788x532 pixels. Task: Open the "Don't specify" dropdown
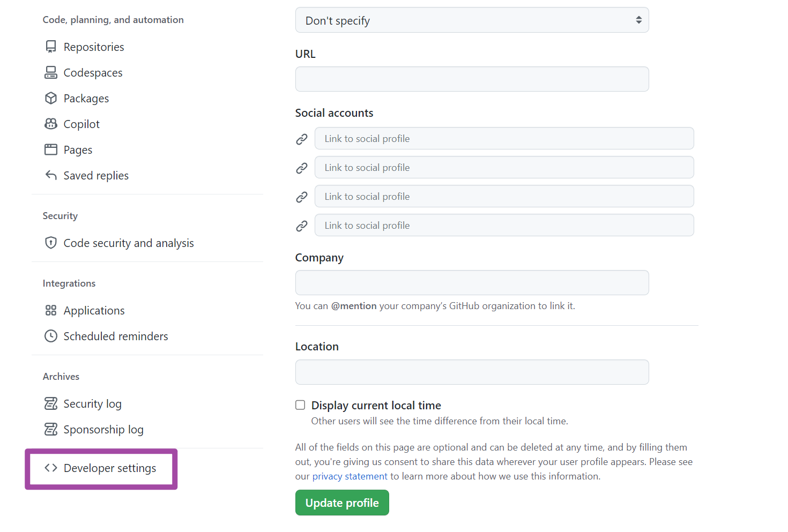472,20
